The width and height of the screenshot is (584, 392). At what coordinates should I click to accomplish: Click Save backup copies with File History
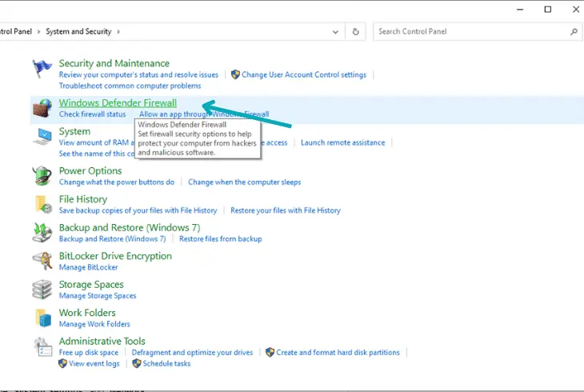coord(138,210)
